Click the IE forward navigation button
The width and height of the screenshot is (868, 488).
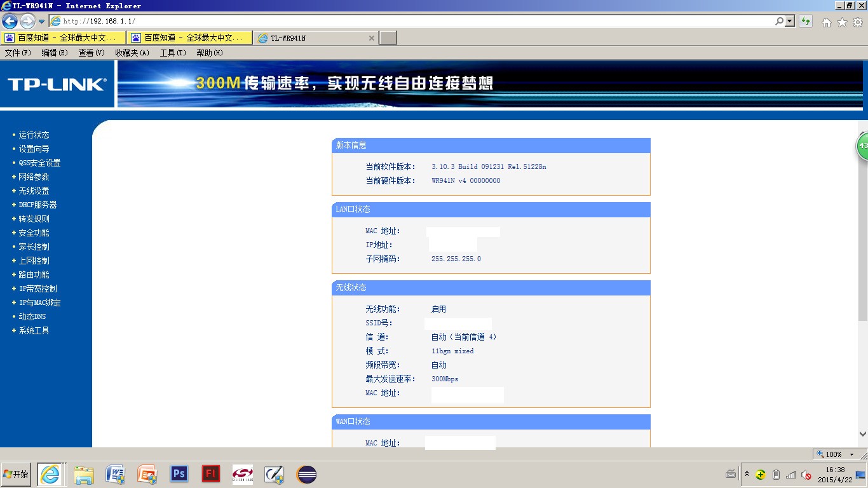click(27, 21)
